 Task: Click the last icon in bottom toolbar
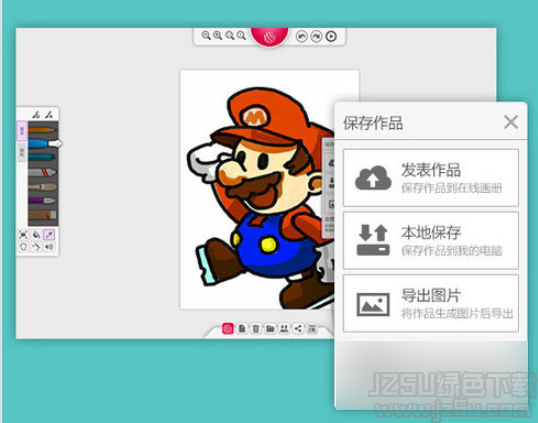(312, 328)
